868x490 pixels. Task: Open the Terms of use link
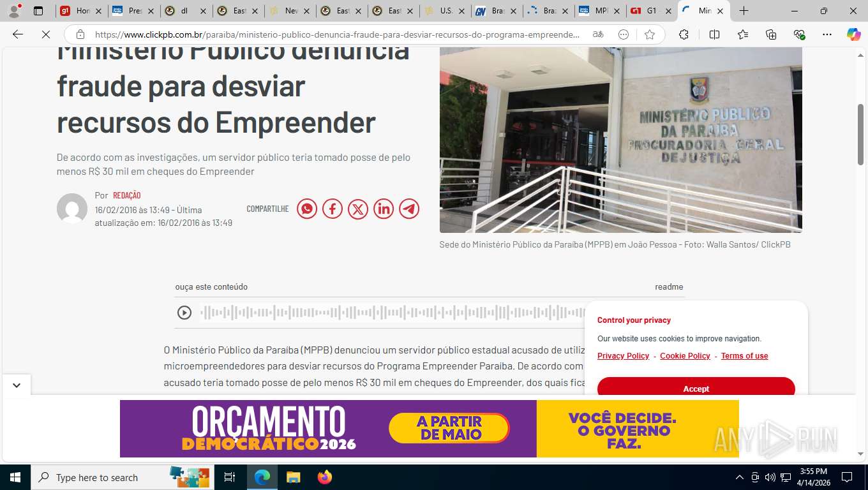pos(744,356)
